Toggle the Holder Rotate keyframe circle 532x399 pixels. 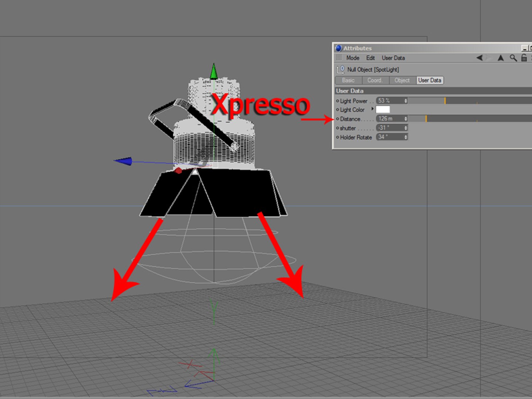[337, 137]
